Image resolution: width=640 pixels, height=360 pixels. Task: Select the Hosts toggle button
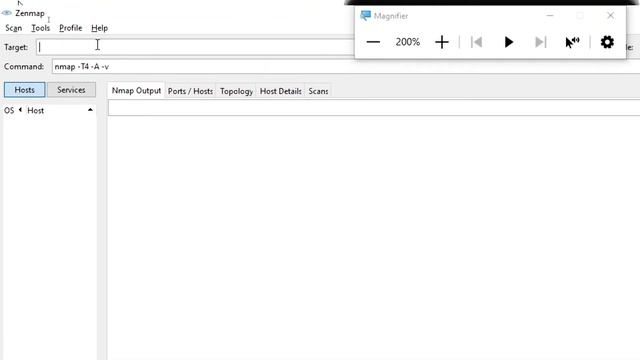[x=24, y=90]
